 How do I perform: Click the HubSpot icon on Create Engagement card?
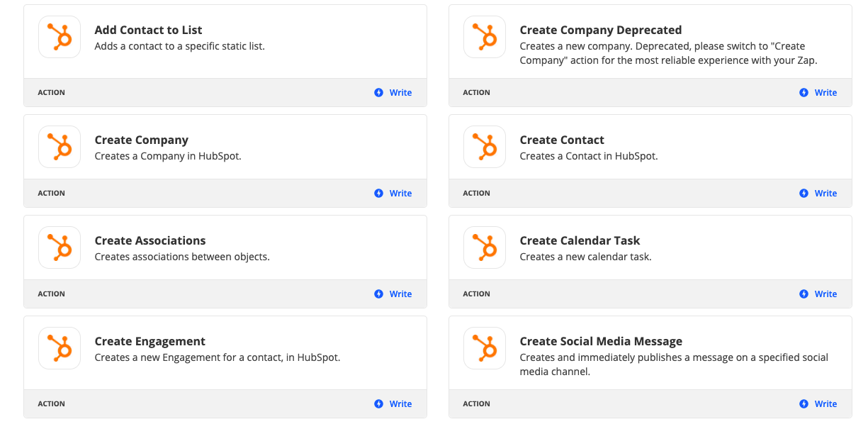[60, 348]
